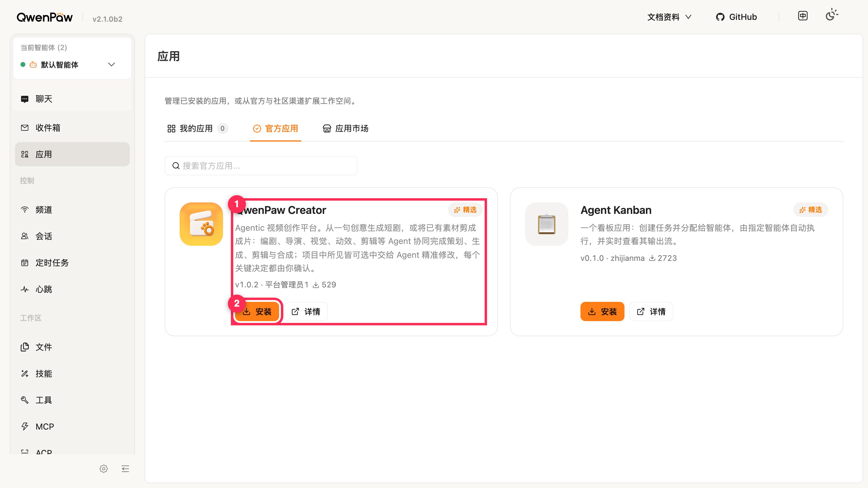The height and width of the screenshot is (488, 868).
Task: Open the 聊天 chat page
Action: pyautogui.click(x=72, y=99)
